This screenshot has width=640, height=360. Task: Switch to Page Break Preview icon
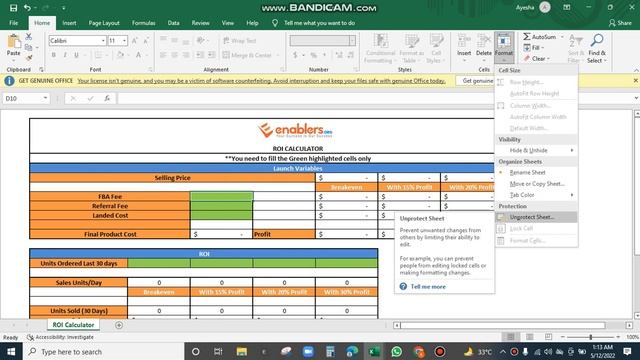548,337
